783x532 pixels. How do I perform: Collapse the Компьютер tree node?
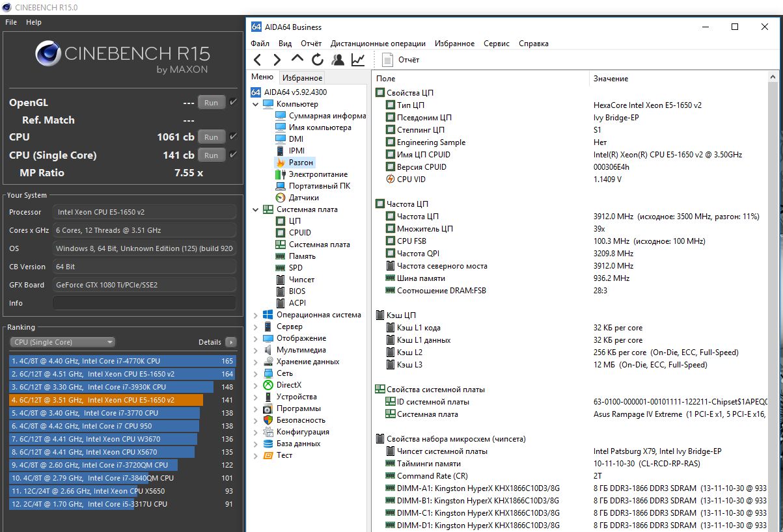click(255, 104)
